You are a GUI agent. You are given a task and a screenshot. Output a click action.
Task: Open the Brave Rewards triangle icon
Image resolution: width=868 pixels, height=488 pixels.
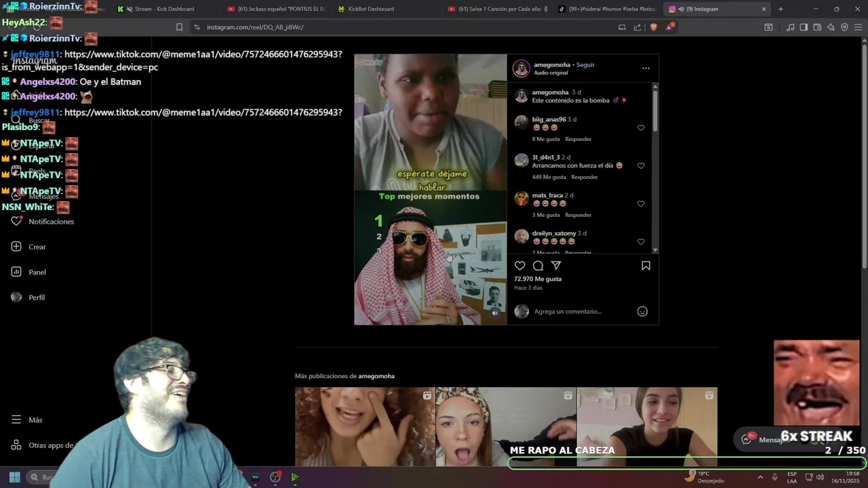[x=670, y=27]
